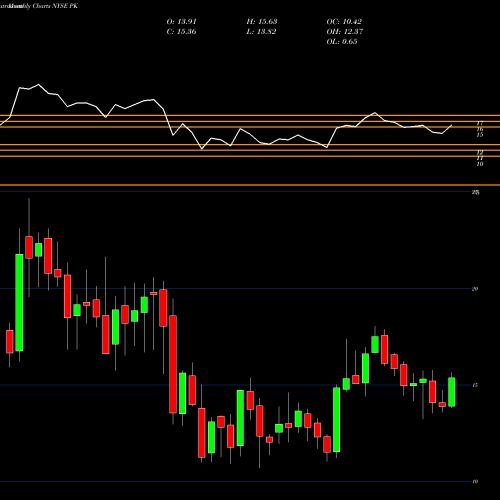
Task: Select the open value 'O: 13.91'
Action: (182, 22)
